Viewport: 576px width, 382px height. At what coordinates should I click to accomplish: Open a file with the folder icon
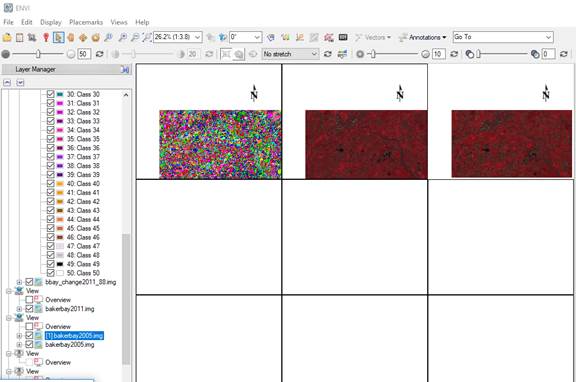coord(7,37)
